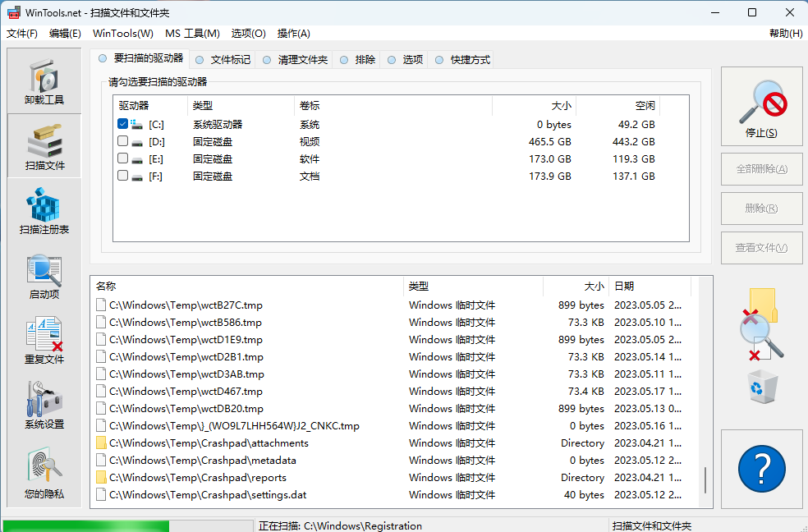This screenshot has width=808, height=532.
Task: Open the 编辑(E) menu
Action: [65, 34]
